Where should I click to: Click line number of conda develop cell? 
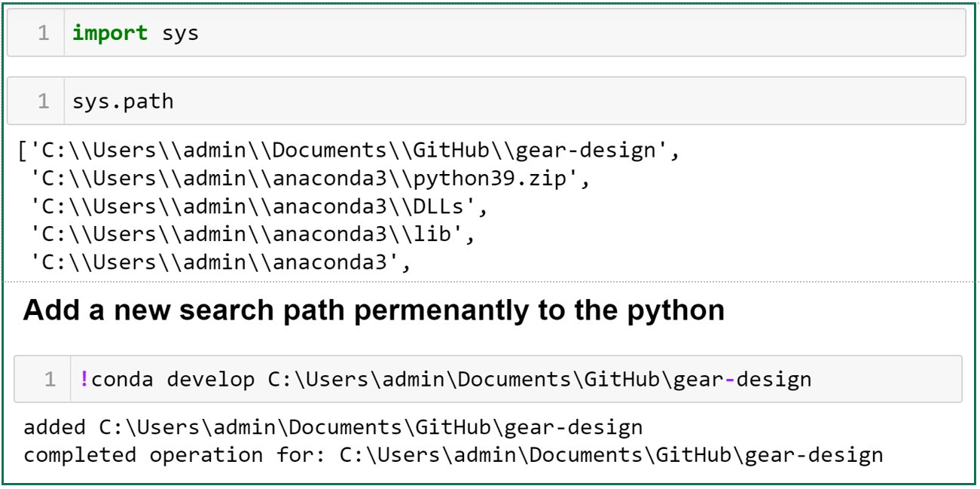point(49,379)
